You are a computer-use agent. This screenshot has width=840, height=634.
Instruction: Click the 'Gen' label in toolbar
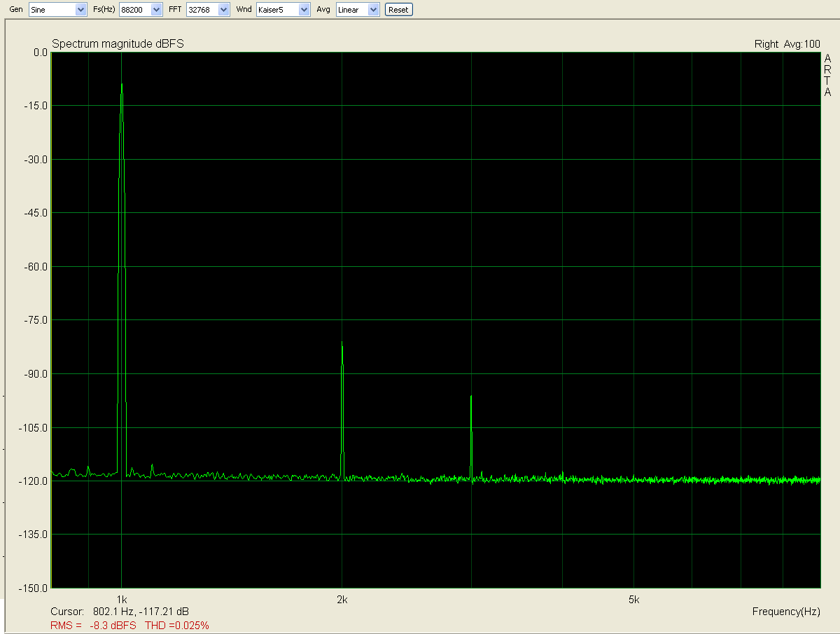point(16,10)
